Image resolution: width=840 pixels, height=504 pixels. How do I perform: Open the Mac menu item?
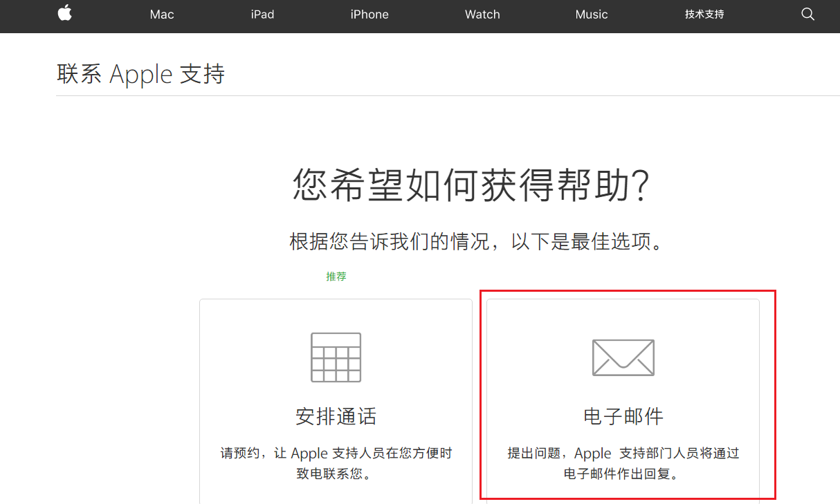click(162, 15)
